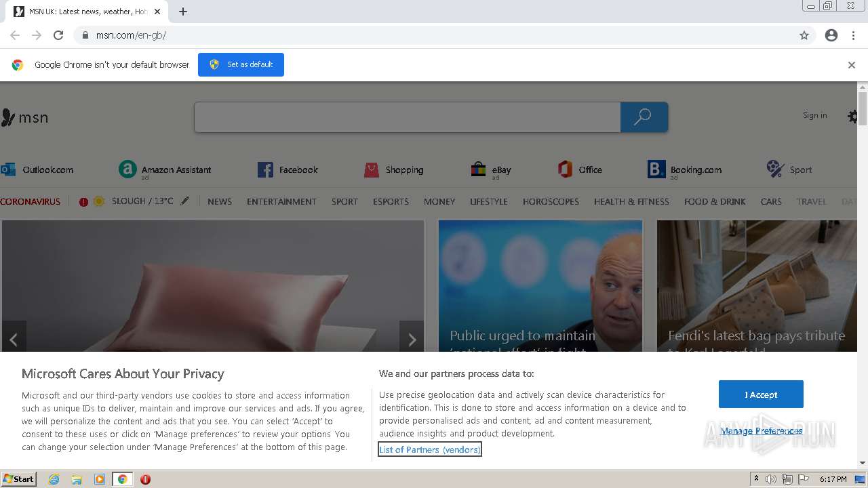Screen dimensions: 868x488
Task: Close the MSN UK browser tab
Action: click(x=157, y=12)
